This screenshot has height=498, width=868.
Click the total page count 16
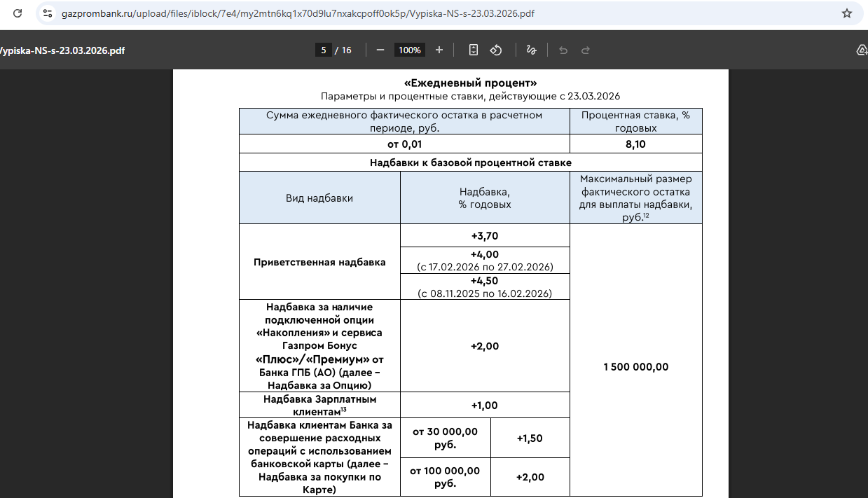click(x=346, y=50)
